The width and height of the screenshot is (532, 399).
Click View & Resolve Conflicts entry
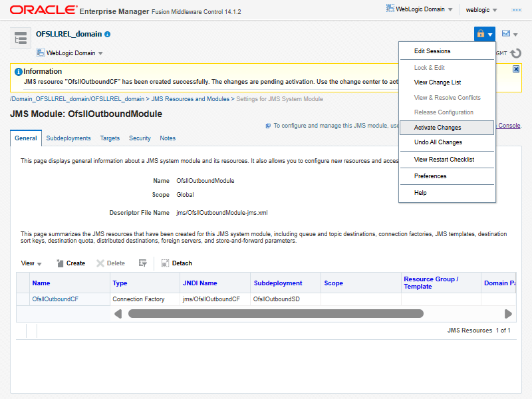pos(447,97)
